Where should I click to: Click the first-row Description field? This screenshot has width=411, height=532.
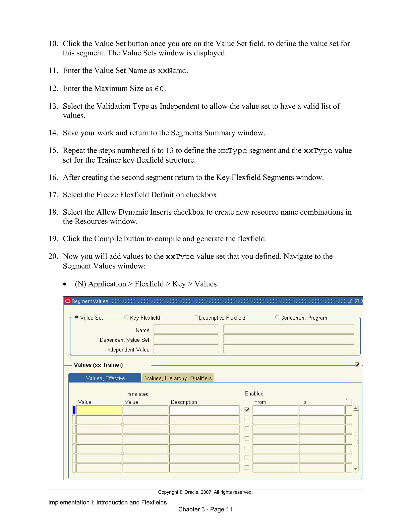(x=204, y=410)
